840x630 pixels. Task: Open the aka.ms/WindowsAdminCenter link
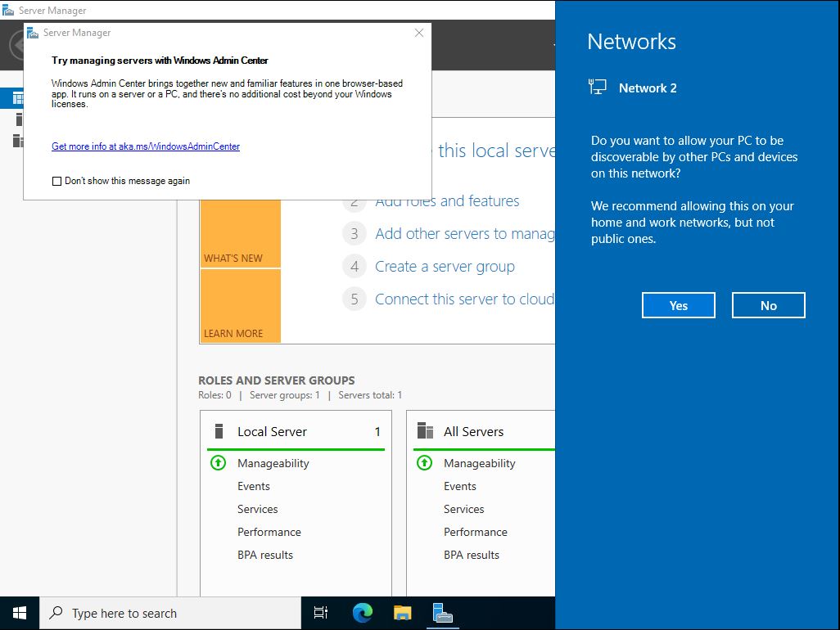tap(146, 146)
